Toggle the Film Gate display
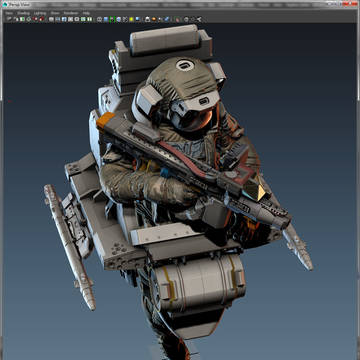This screenshot has height=360, width=360. [x=58, y=19]
